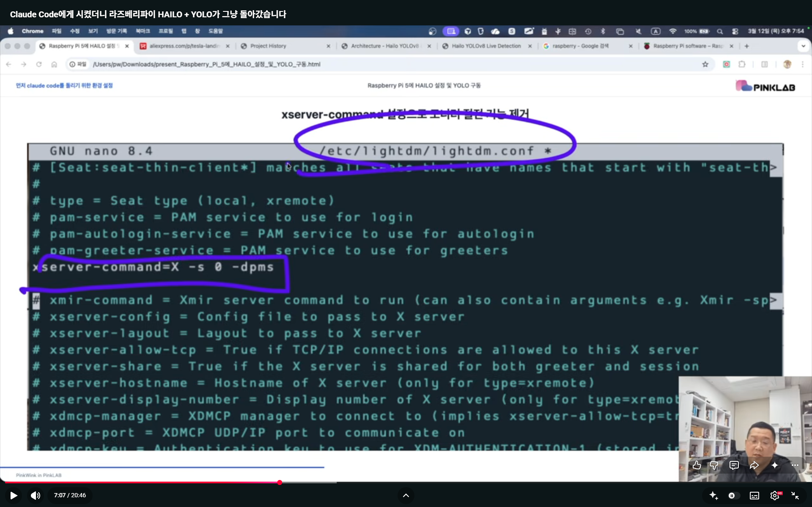Open the video comments panel
This screenshot has height=507, width=812.
click(x=734, y=465)
